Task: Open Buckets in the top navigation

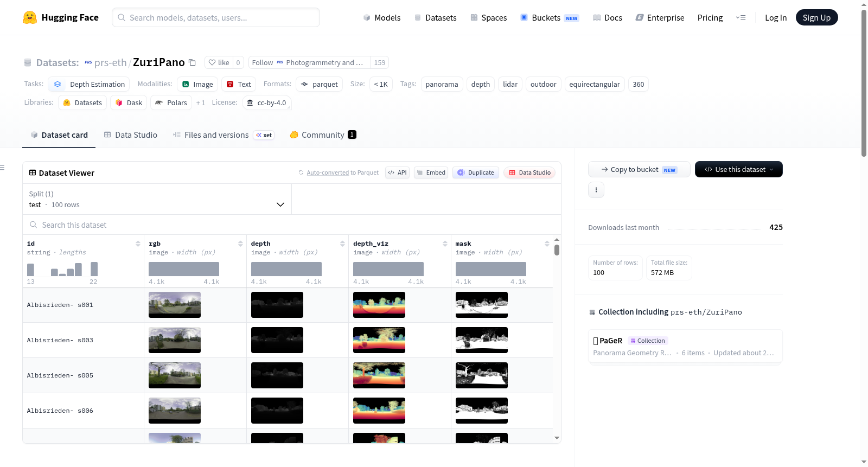Action: pyautogui.click(x=550, y=17)
